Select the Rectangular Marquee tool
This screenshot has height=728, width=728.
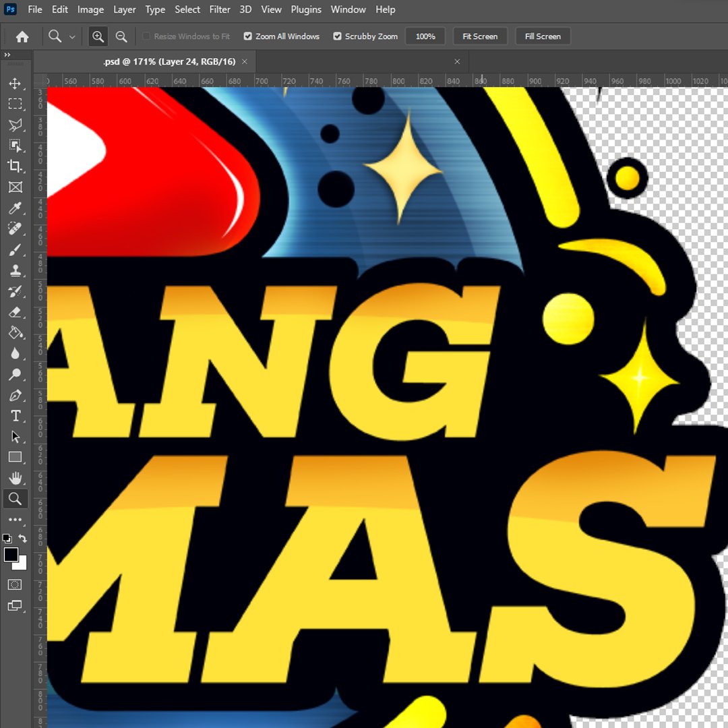pos(15,104)
